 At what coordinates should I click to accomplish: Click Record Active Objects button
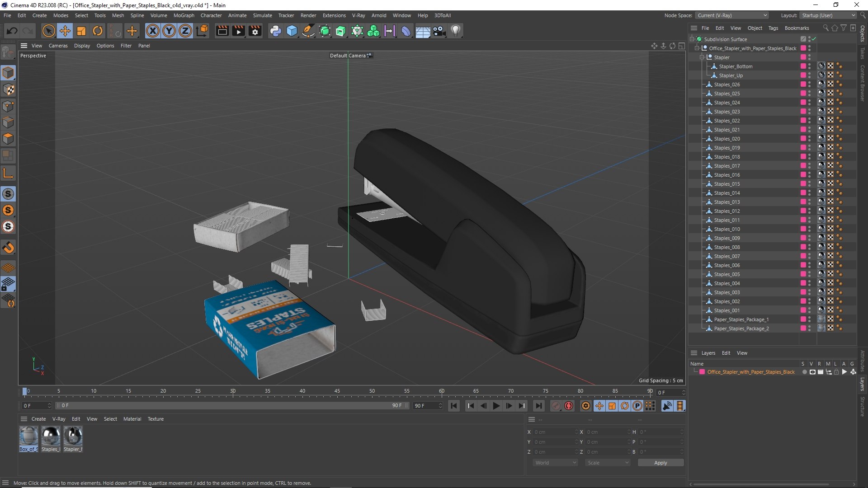click(x=556, y=406)
